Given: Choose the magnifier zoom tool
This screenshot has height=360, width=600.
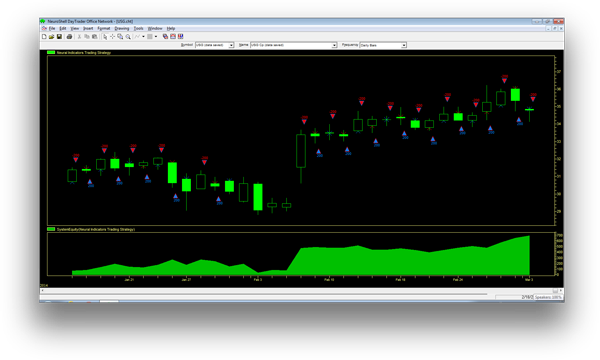Looking at the screenshot, I should (x=128, y=37).
